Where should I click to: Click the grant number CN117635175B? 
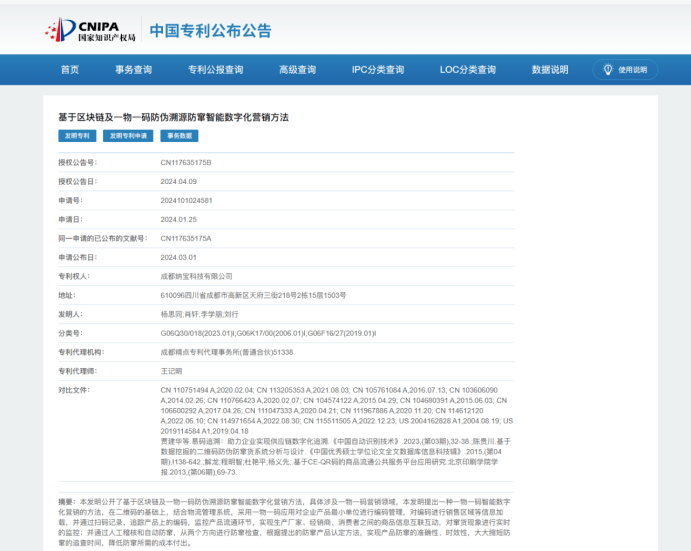pos(186,162)
